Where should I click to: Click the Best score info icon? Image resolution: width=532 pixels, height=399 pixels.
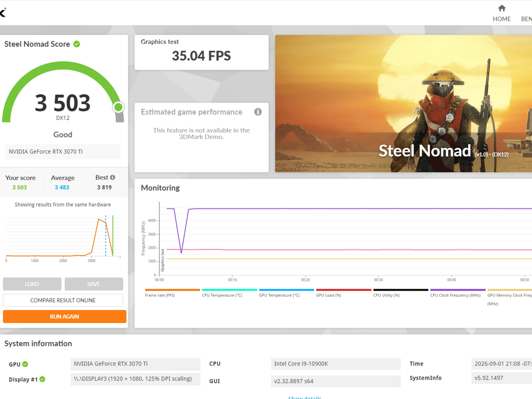pos(112,177)
